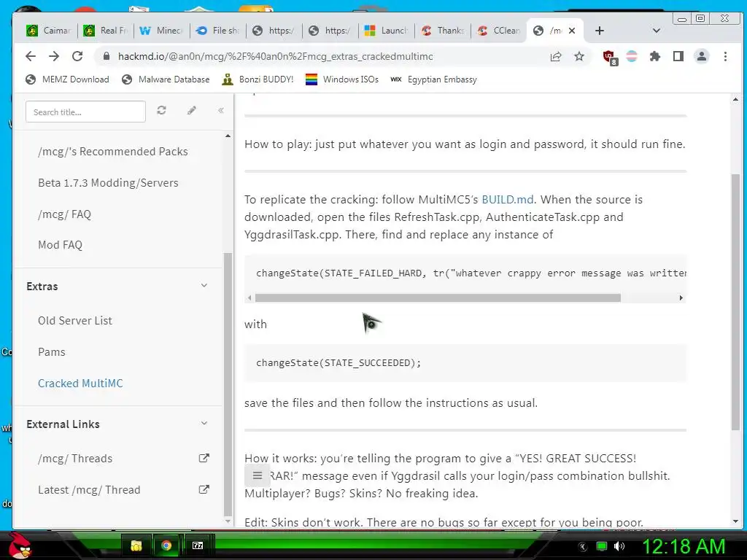Open the uBlock extension icon

[609, 58]
